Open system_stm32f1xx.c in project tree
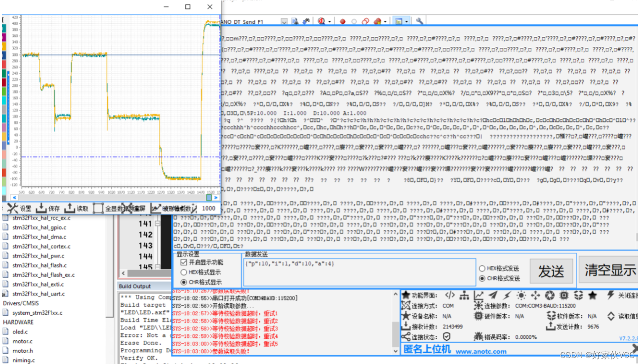 pyautogui.click(x=38, y=313)
